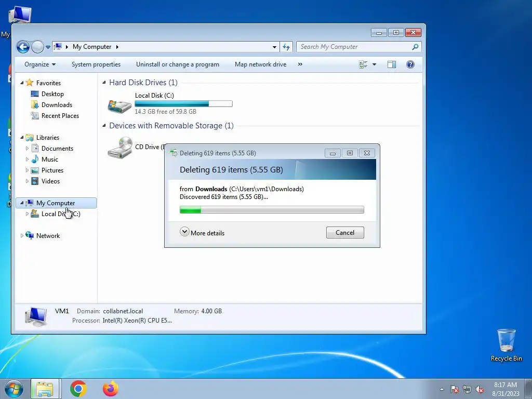Open the view options dropdown arrow

pyautogui.click(x=374, y=64)
